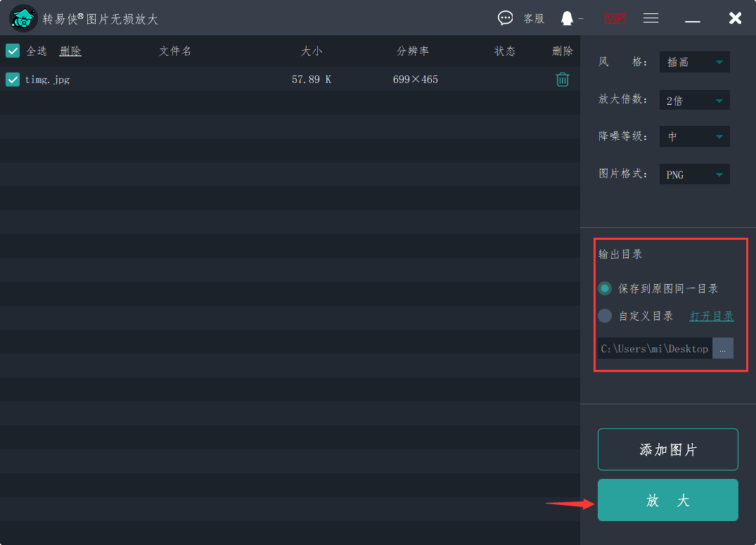Click the 客服 label

534,18
